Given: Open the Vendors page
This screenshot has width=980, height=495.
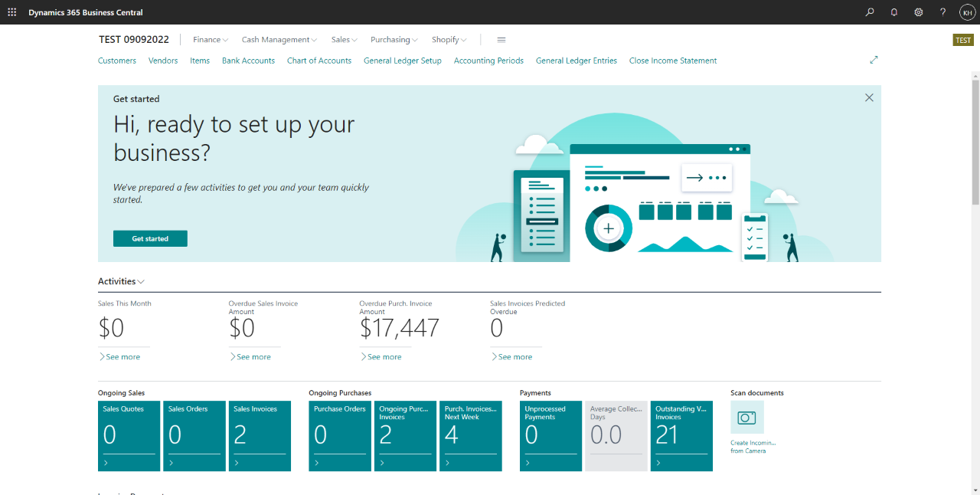Looking at the screenshot, I should pyautogui.click(x=163, y=61).
